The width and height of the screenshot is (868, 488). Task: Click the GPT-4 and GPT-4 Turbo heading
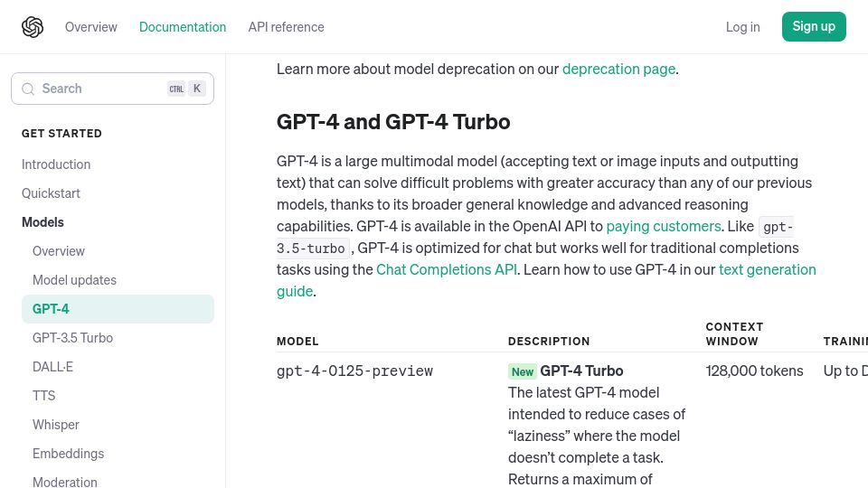[393, 122]
